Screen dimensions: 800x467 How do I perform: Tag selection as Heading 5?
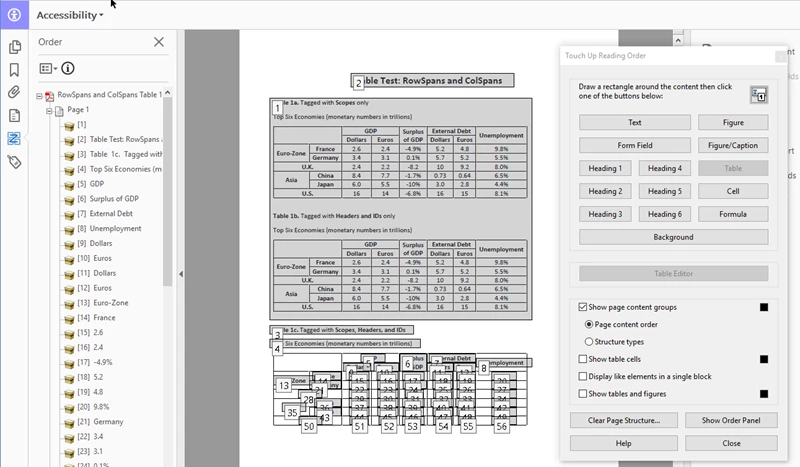665,191
